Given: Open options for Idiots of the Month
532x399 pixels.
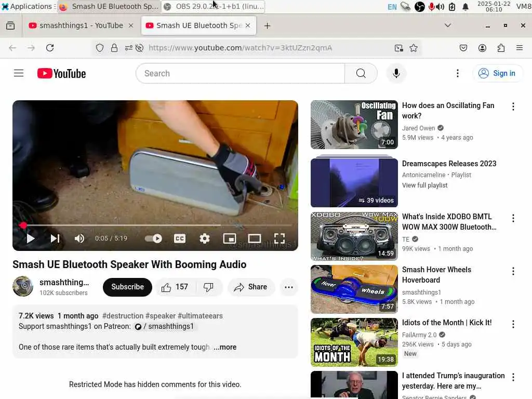Looking at the screenshot, I should click(x=513, y=324).
